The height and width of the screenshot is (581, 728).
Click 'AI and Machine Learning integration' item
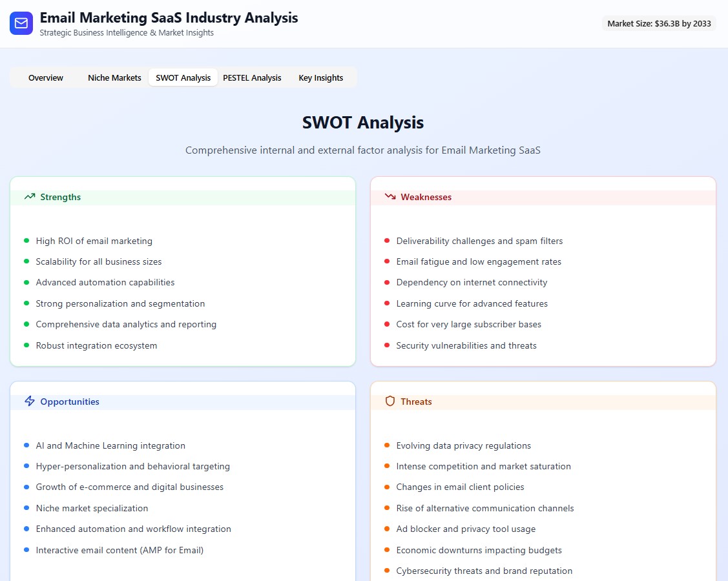(x=110, y=445)
